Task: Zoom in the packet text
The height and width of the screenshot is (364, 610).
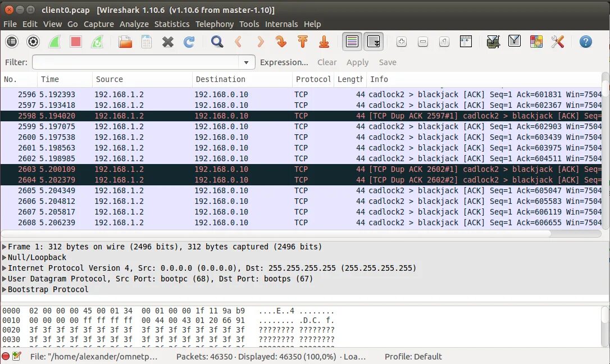Action: [x=402, y=42]
